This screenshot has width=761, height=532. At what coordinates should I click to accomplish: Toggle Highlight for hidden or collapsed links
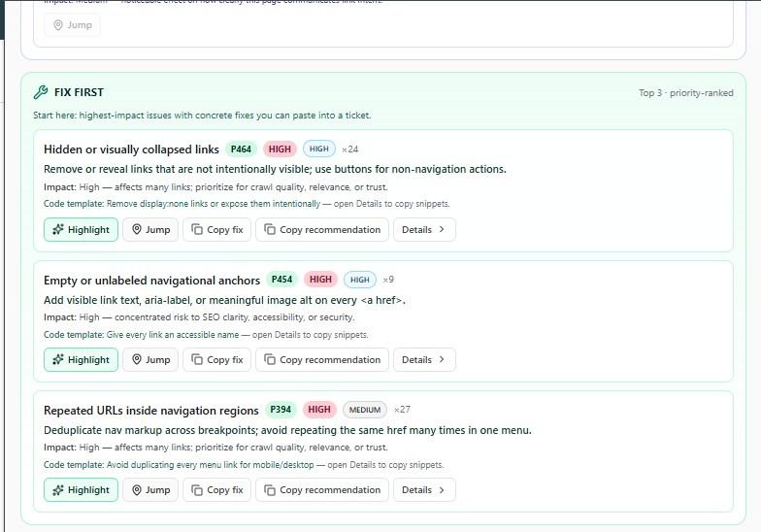pos(82,230)
